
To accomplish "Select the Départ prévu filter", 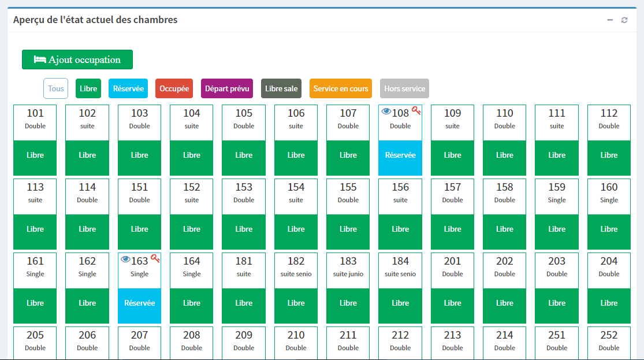I will pyautogui.click(x=227, y=89).
